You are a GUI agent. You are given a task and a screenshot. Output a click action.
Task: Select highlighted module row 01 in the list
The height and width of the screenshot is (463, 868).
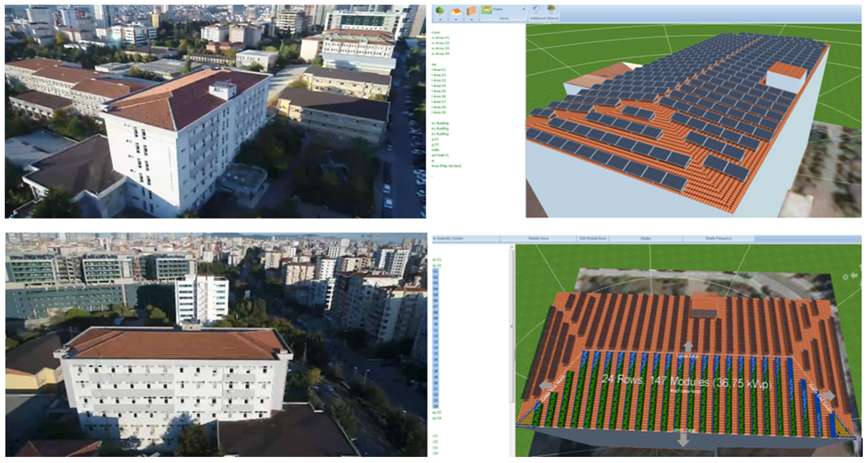tap(436, 271)
